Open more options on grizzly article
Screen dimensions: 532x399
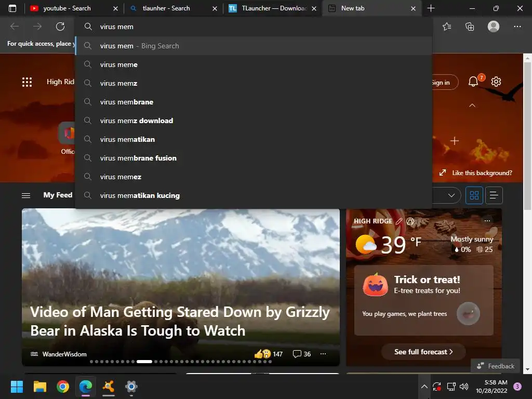[x=323, y=354]
